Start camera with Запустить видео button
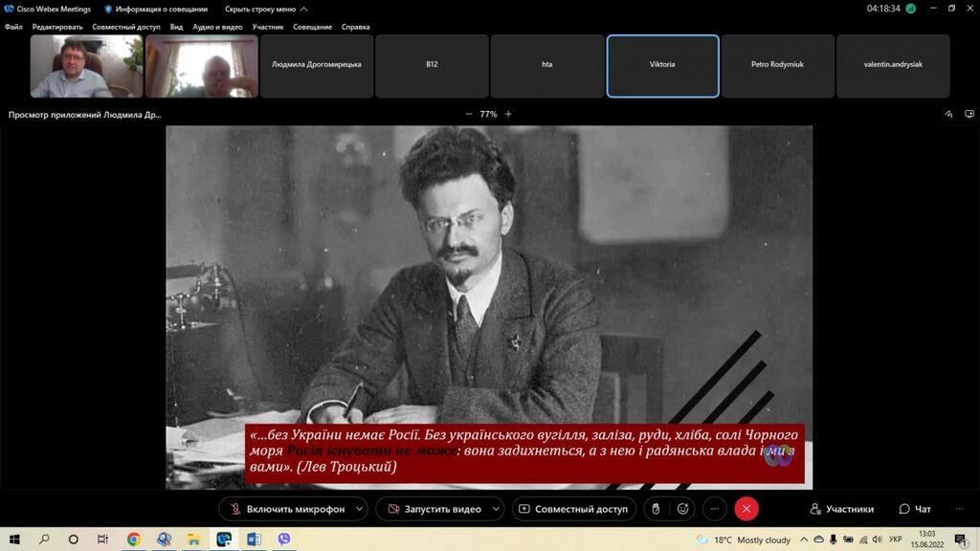 click(x=433, y=509)
